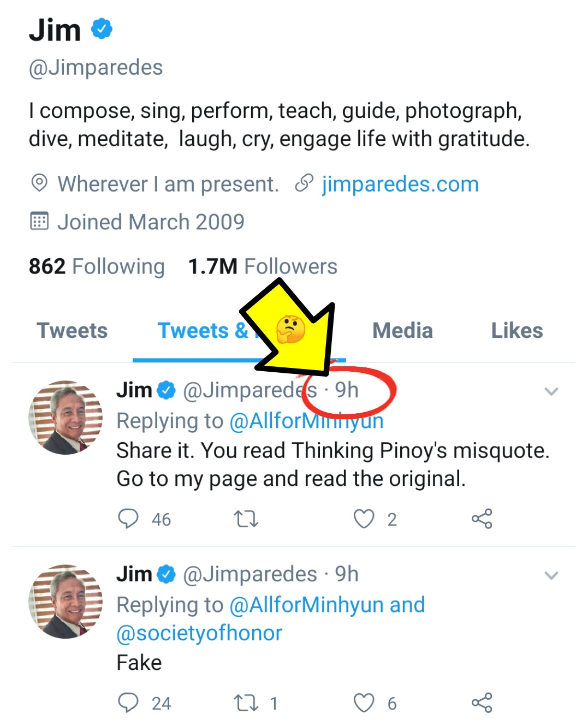This screenshot has height=726, width=588.
Task: Share the 'Thinking Pinoy's misquote' tweet
Action: click(x=482, y=519)
